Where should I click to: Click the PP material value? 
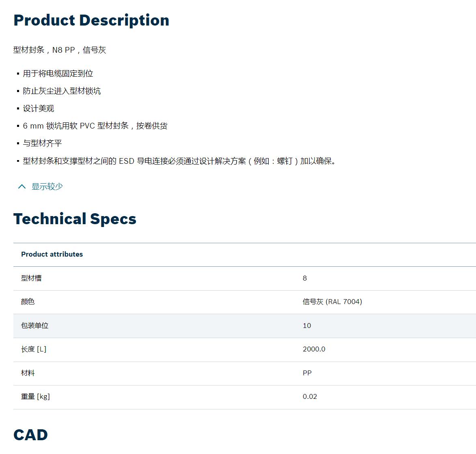click(307, 373)
